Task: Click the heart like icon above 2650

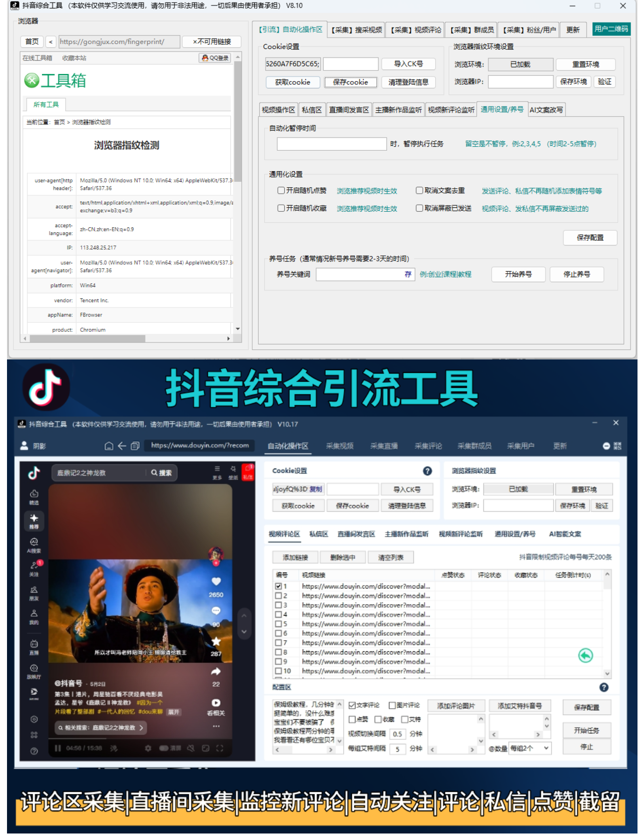Action: [x=216, y=581]
